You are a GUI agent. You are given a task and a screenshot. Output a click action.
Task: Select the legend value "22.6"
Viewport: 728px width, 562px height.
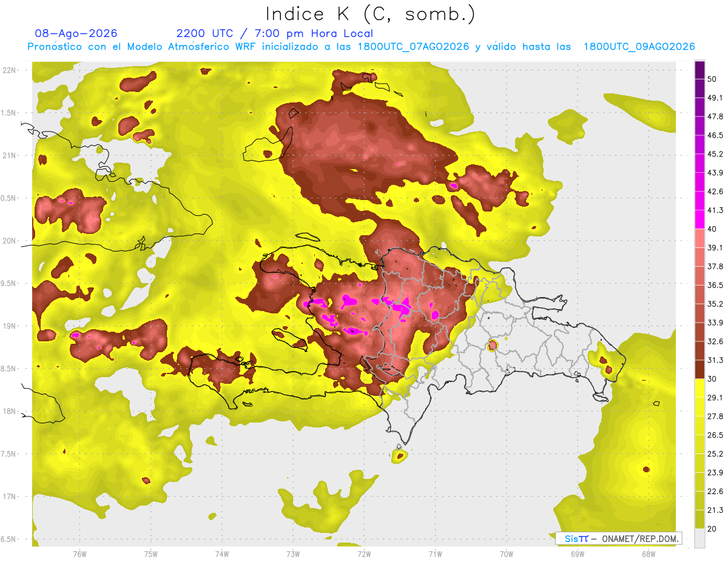(x=715, y=492)
